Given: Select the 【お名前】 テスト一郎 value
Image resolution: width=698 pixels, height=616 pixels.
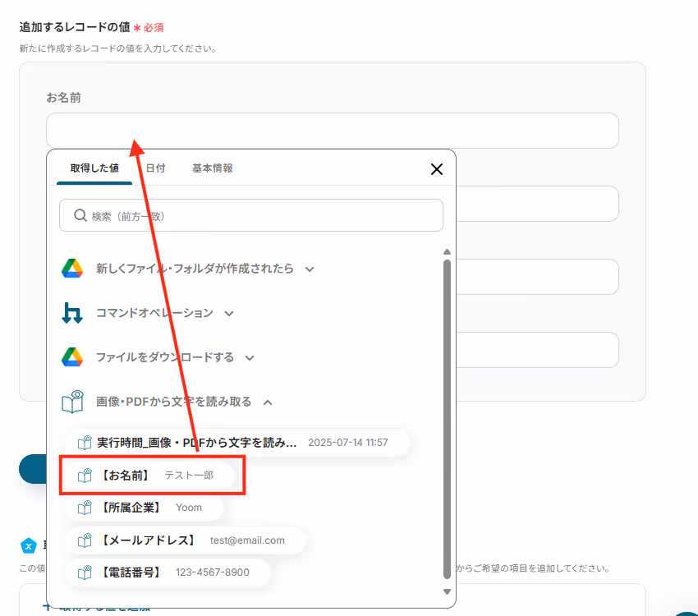Looking at the screenshot, I should pyautogui.click(x=150, y=476).
